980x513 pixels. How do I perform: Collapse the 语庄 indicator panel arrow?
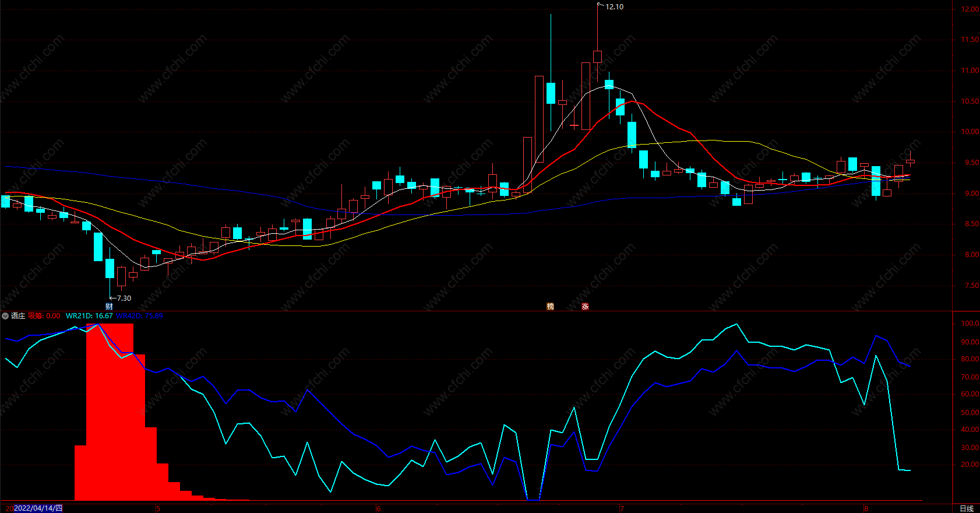pos(5,316)
